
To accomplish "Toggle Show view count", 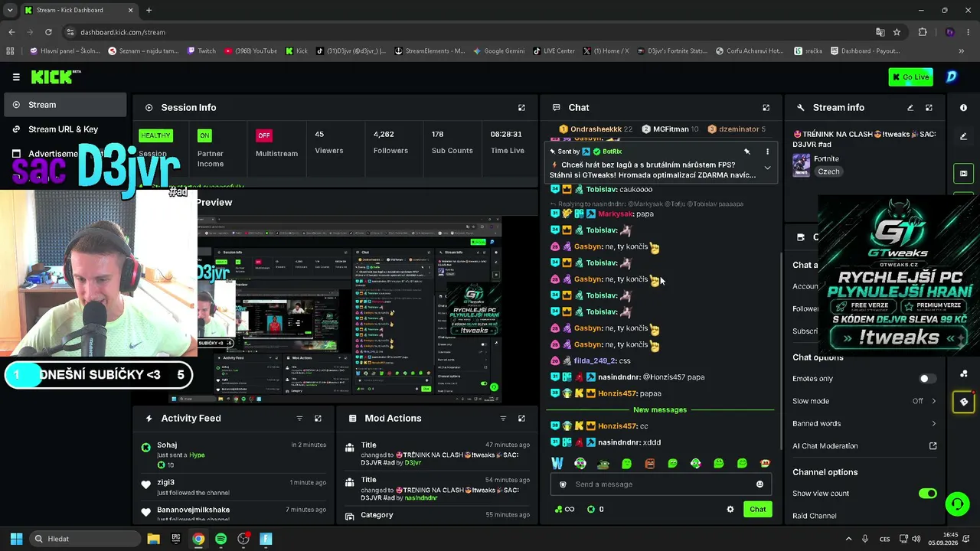I will pos(927,494).
